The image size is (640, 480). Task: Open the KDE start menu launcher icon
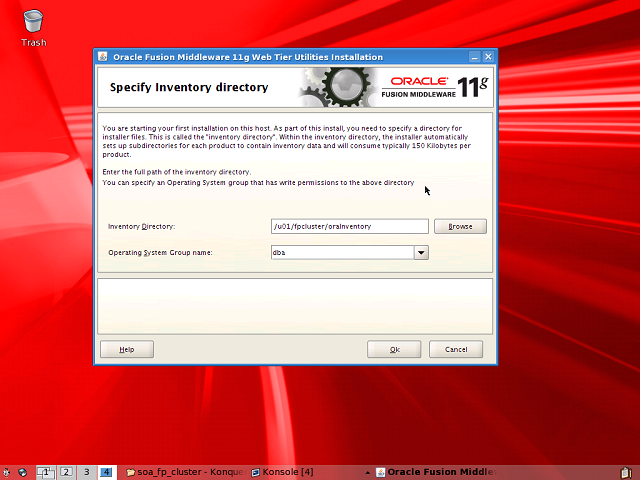point(7,472)
